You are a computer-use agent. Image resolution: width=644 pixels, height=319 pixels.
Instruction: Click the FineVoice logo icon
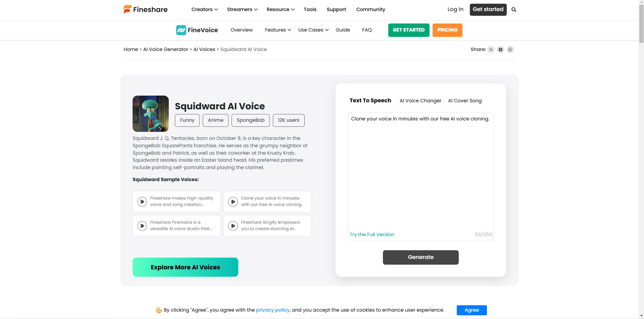(181, 30)
